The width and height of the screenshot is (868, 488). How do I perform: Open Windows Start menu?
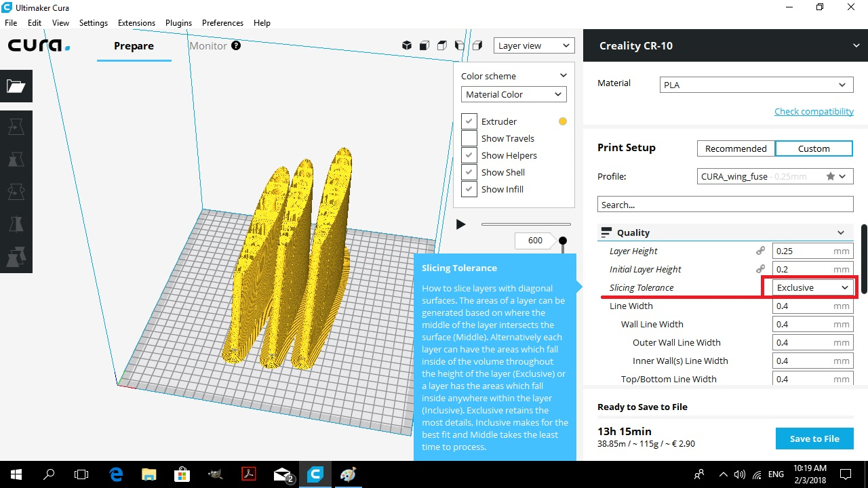[16, 474]
